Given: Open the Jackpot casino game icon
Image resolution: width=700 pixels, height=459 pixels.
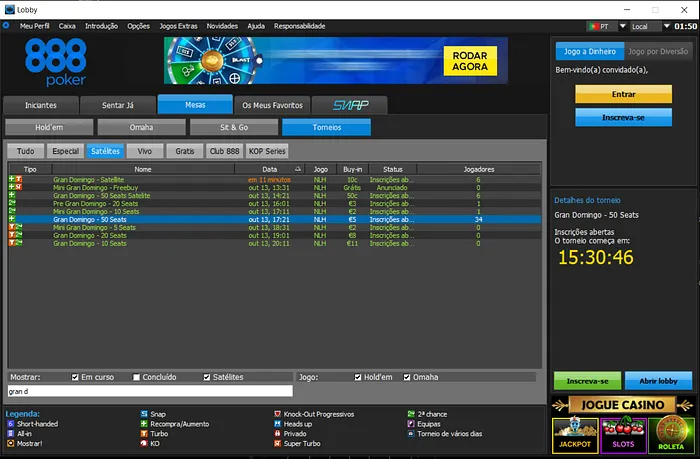Looking at the screenshot, I should pos(575,435).
